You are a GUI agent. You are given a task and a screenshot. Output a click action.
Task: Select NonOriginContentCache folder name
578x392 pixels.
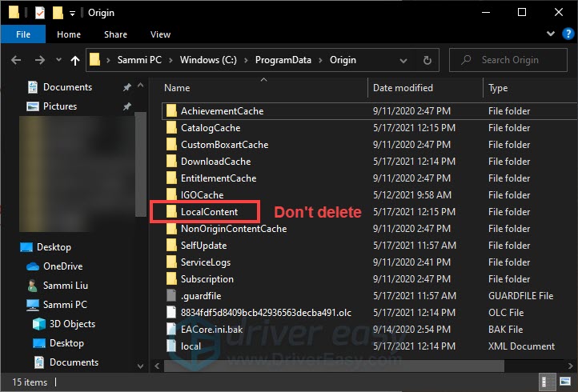point(234,229)
